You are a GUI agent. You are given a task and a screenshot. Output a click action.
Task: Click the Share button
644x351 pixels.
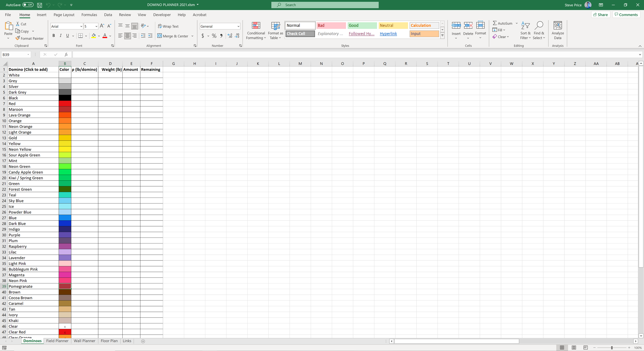pyautogui.click(x=600, y=15)
